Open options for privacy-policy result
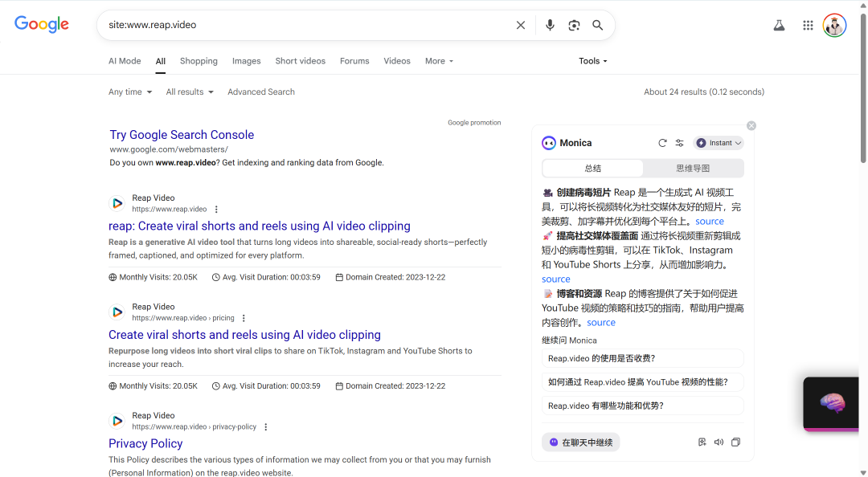This screenshot has width=868, height=477. click(x=266, y=427)
